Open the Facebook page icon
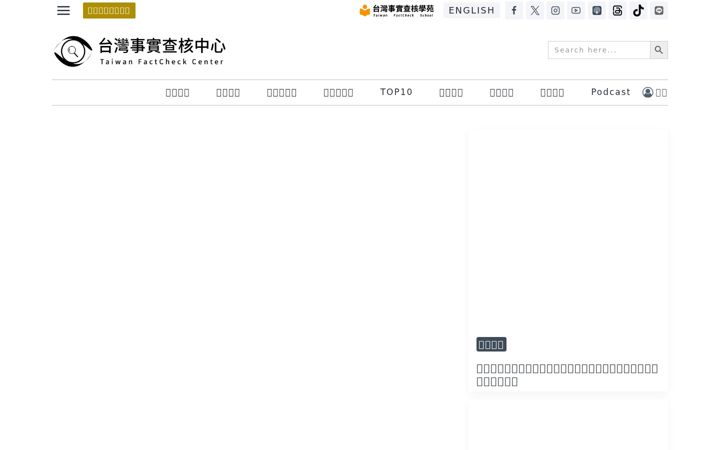The width and height of the screenshot is (720, 450). pyautogui.click(x=514, y=10)
